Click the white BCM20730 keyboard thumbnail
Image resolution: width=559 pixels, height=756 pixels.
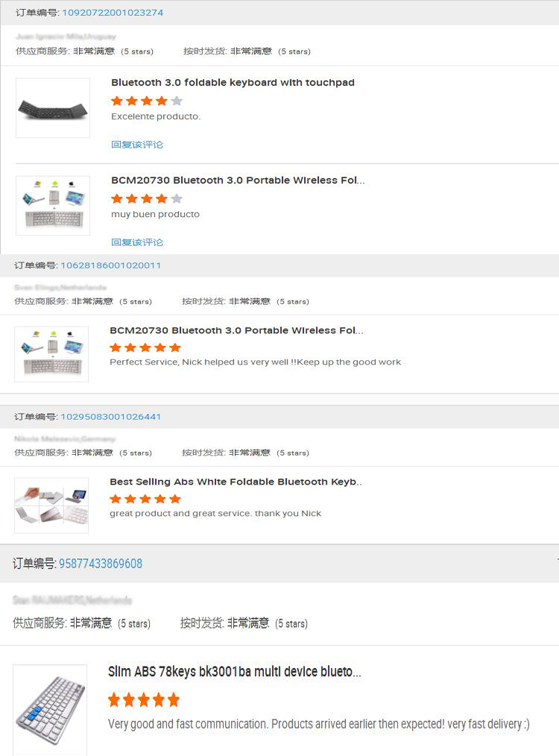point(52,205)
